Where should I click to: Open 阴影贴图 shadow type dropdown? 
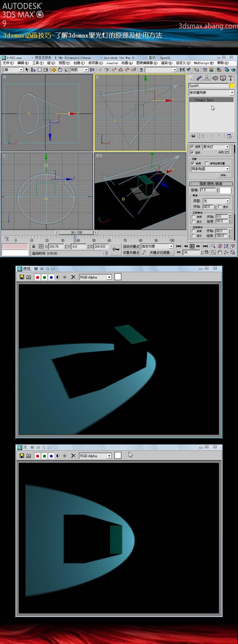[210, 169]
